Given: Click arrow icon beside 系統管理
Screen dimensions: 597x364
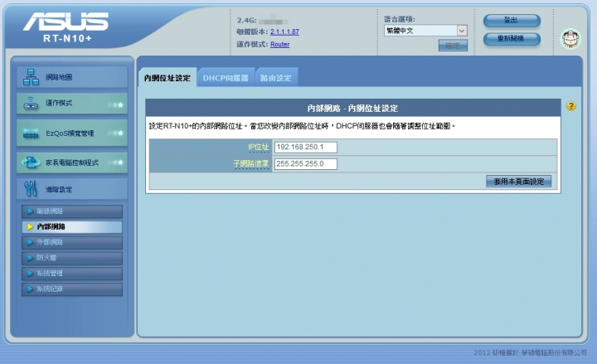Looking at the screenshot, I should pos(30,274).
